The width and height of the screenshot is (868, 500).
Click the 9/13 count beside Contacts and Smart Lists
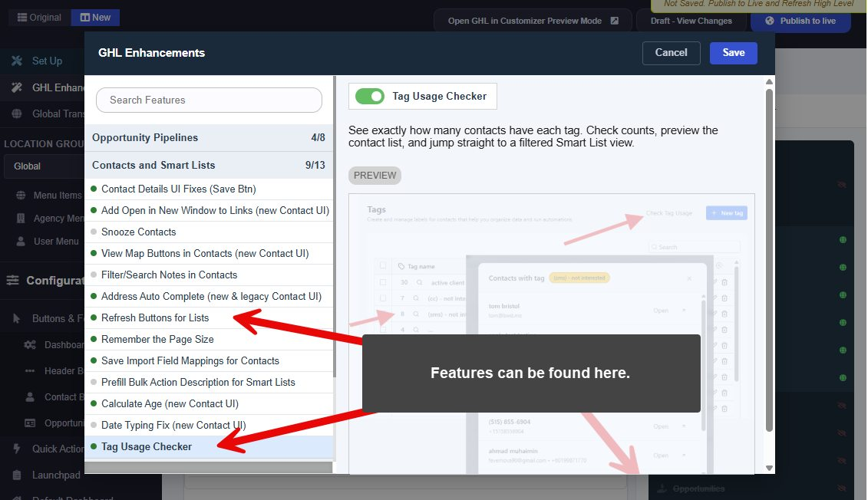point(315,165)
